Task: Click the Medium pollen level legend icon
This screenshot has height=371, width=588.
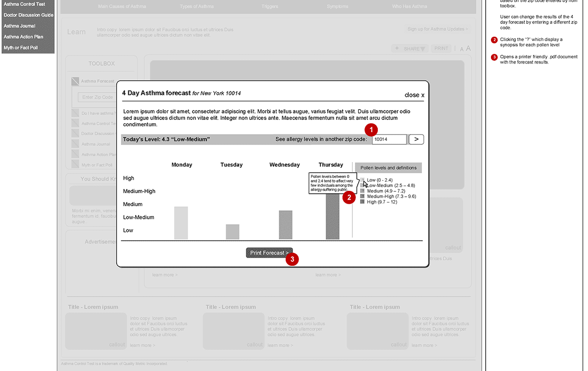Action: 363,191
